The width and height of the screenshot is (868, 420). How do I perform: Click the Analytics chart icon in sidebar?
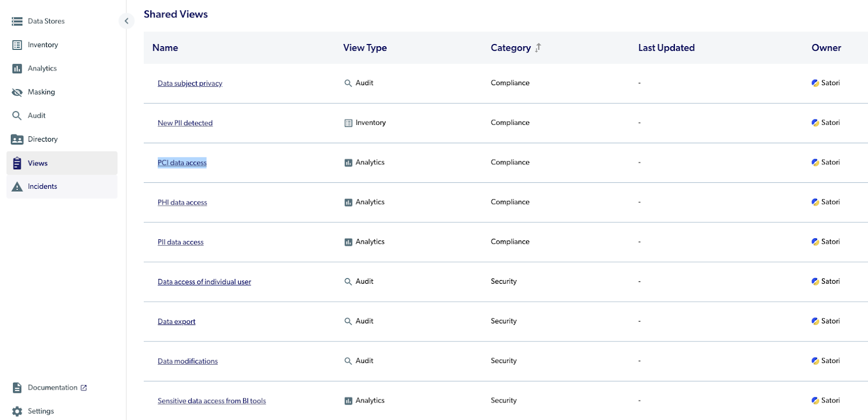17,68
